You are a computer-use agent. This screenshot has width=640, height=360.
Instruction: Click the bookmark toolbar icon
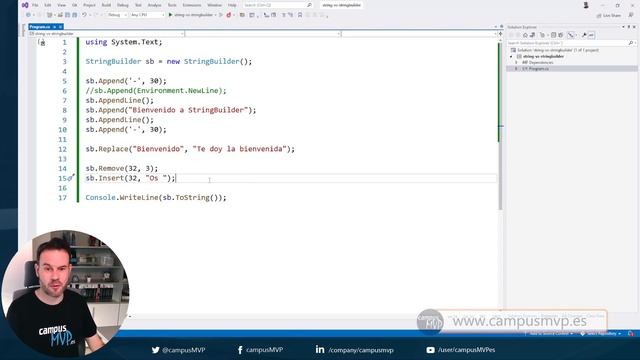[x=300, y=15]
